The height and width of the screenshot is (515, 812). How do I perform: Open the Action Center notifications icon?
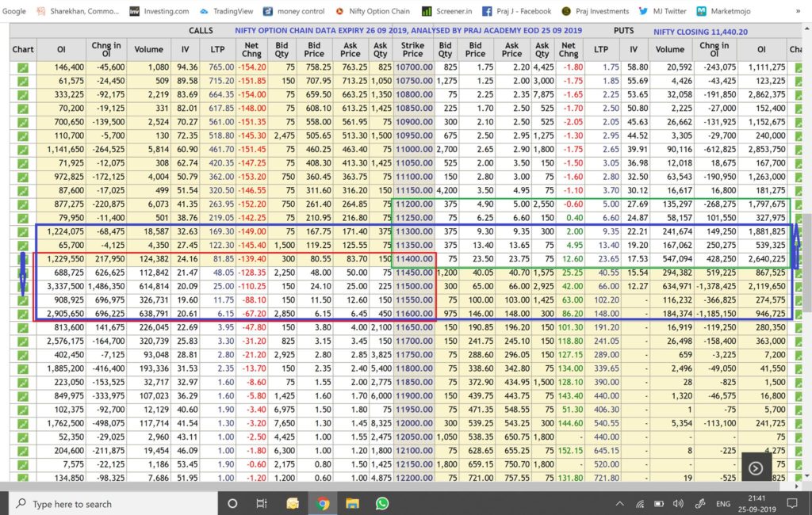(x=791, y=503)
